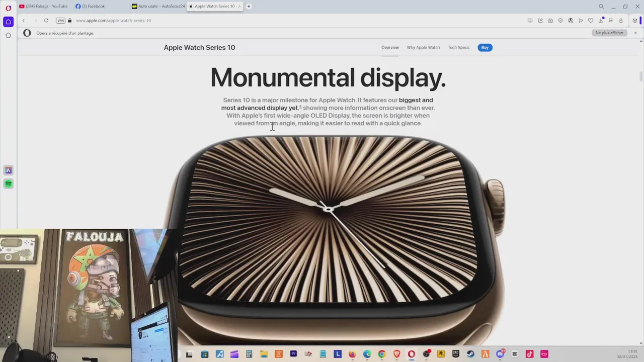The width and height of the screenshot is (644, 362).
Task: Open CapCut from the taskbar
Action: (x=515, y=354)
